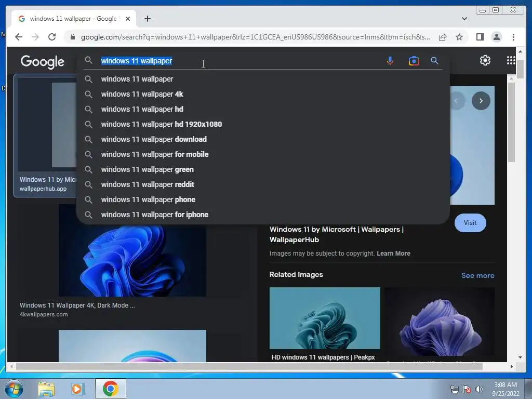Search by image with camera icon
The height and width of the screenshot is (399, 532).
pos(414,61)
